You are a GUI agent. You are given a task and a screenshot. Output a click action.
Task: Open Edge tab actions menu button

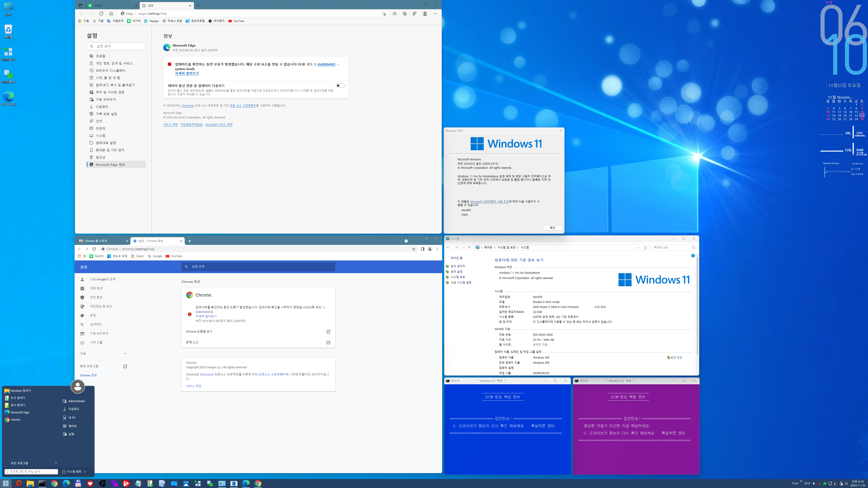tap(80, 5)
